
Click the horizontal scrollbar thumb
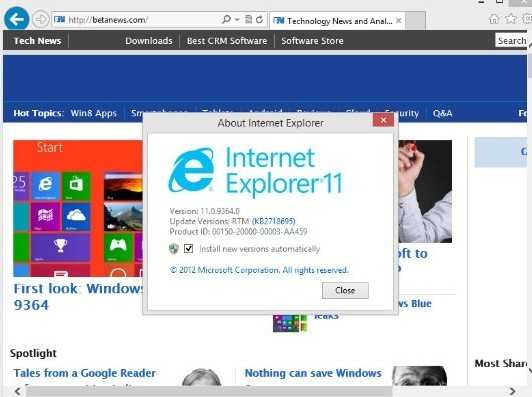pyautogui.click(x=209, y=391)
